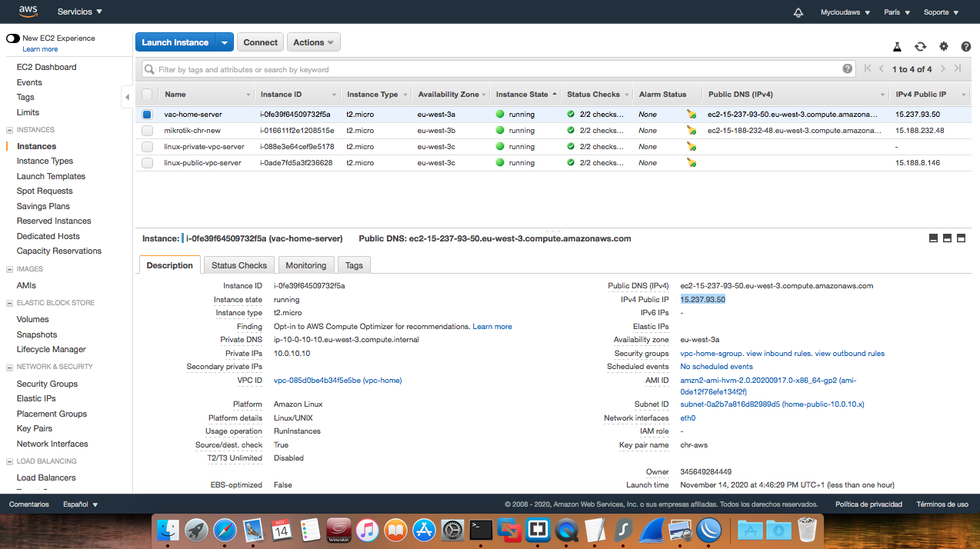980x549 pixels.
Task: Refresh the EC2 instances list
Action: (x=920, y=46)
